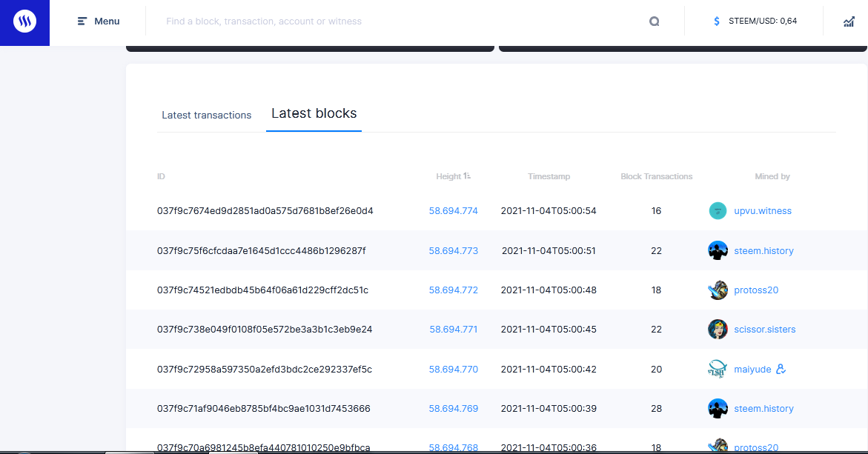Screen dimensions: 868x454
Task: Open block height 58.694.769
Action: pyautogui.click(x=454, y=408)
